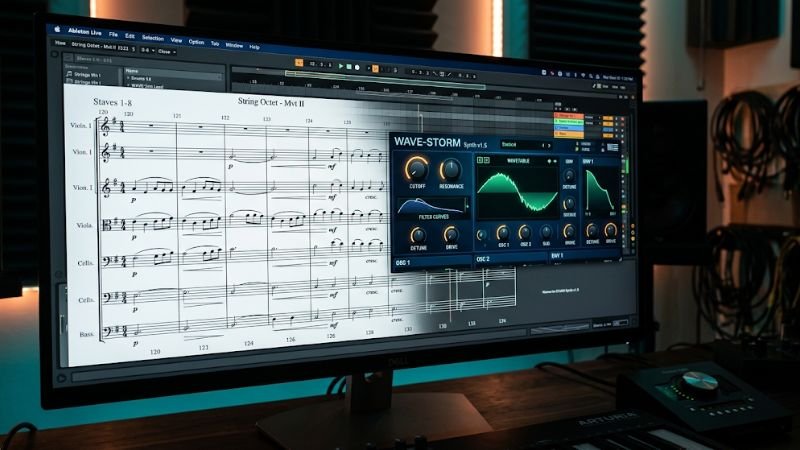Click the FILTER CURVES display
Screen dimensions: 800x450
pos(432,206)
